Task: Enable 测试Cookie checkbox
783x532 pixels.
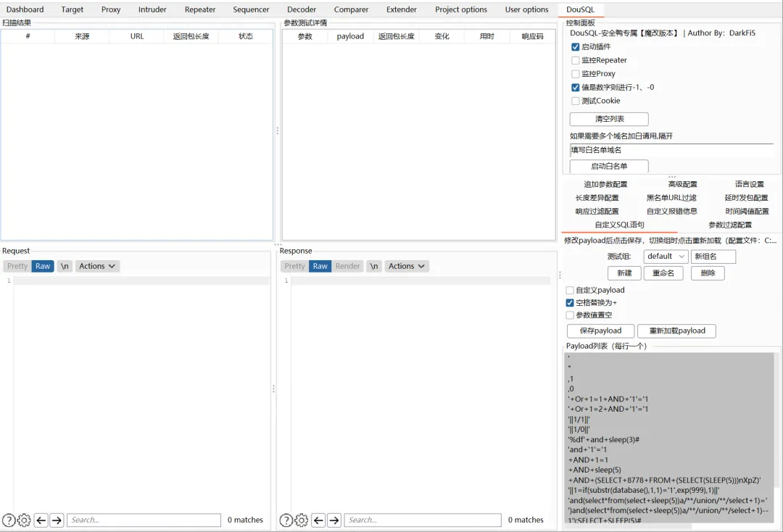Action: tap(575, 101)
